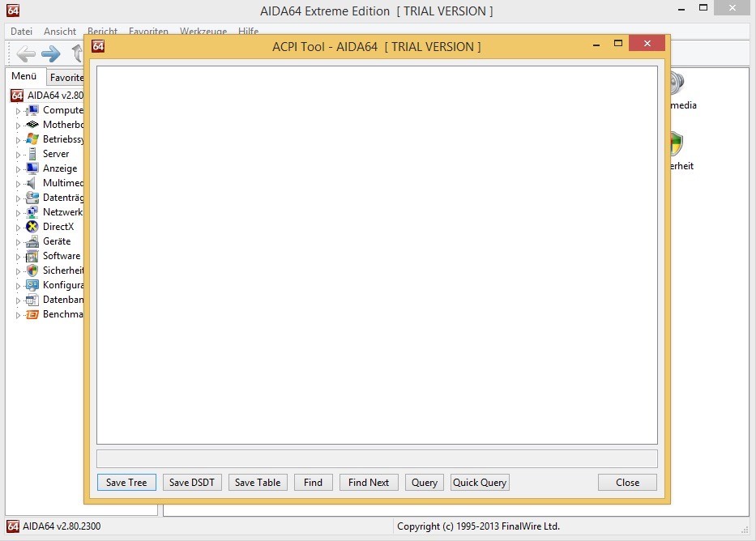The image size is (756, 541).
Task: Select the Geräte tree item label
Action: click(57, 241)
